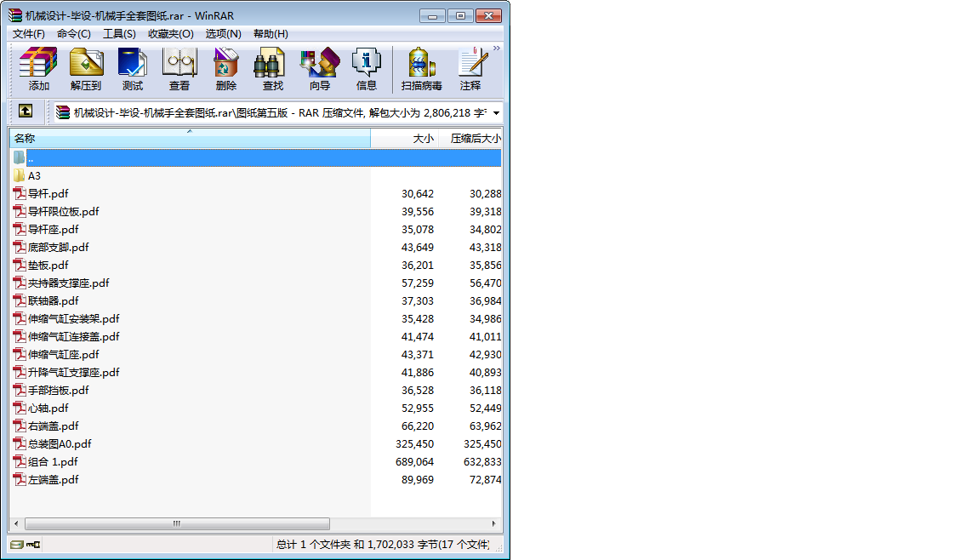Image resolution: width=980 pixels, height=560 pixels.
Task: Select the file 右端盖.pdf
Action: 53,426
